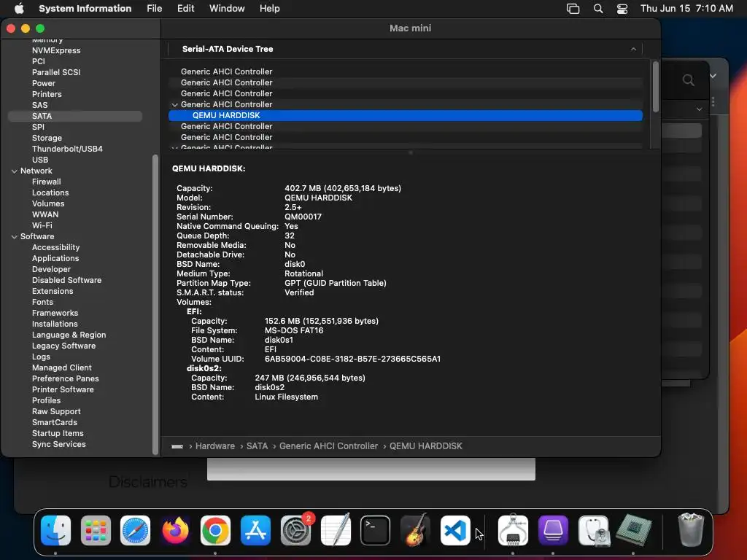747x560 pixels.
Task: Toggle Serial-ATA Device Tree sort chevron
Action: coord(633,49)
